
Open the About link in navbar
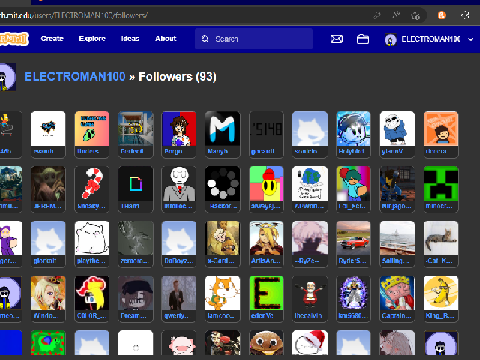click(166, 39)
